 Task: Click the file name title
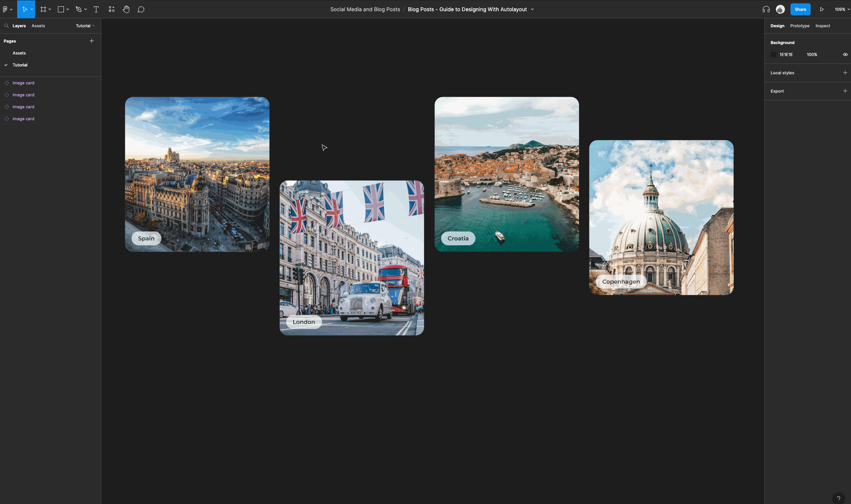467,9
